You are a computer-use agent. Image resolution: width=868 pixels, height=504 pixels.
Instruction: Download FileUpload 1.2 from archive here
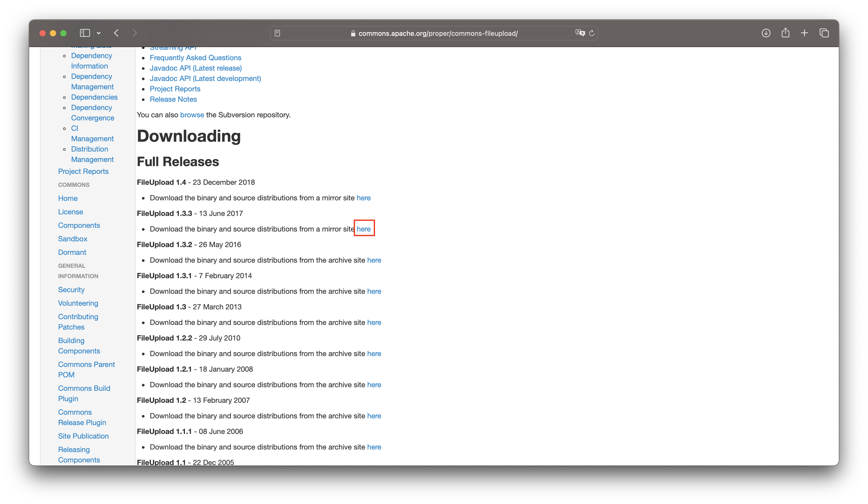pyautogui.click(x=374, y=416)
